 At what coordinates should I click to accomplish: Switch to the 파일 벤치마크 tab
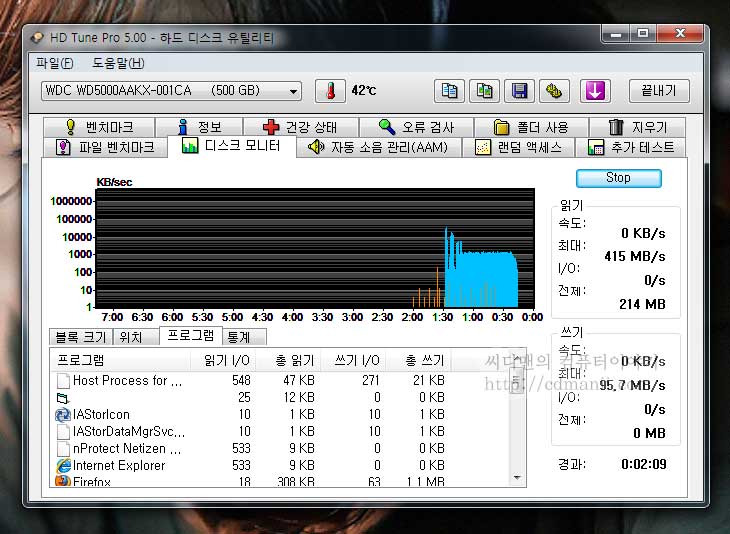pos(105,147)
